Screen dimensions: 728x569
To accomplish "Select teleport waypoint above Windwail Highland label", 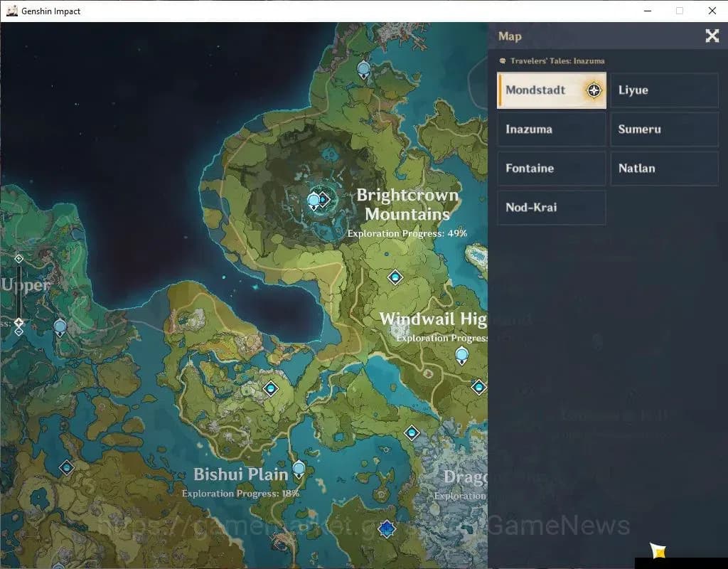I will tap(395, 277).
